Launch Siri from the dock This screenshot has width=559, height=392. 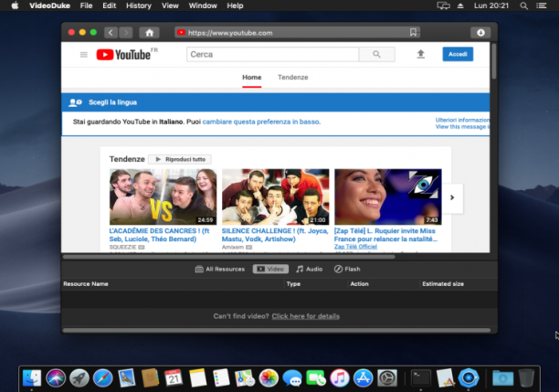pos(56,377)
